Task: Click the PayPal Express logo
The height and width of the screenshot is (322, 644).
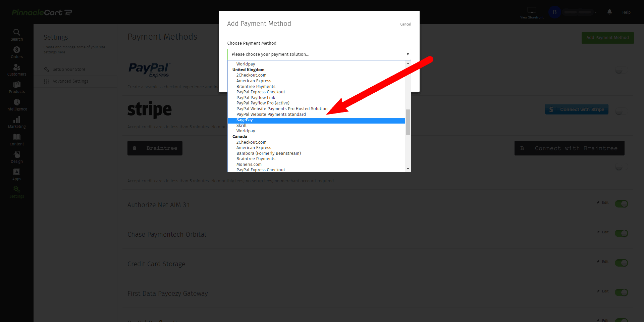Action: [x=149, y=70]
